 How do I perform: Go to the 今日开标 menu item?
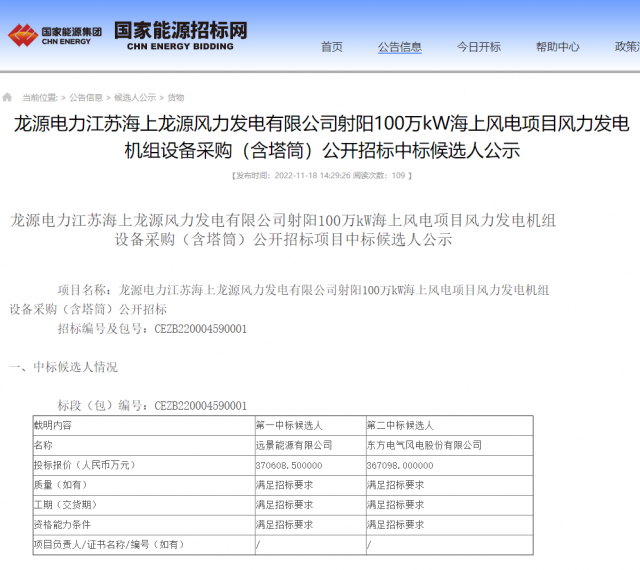tap(479, 47)
